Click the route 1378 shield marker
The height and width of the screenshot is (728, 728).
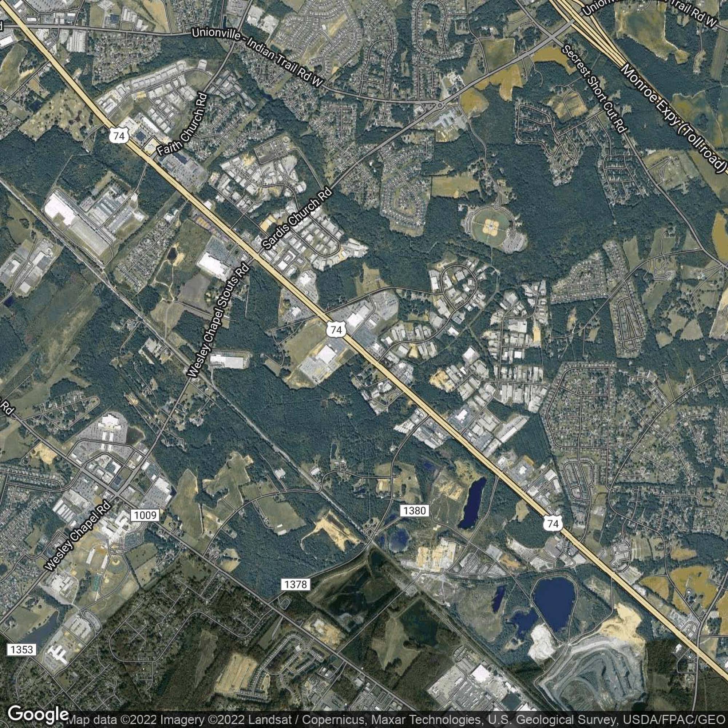point(296,585)
